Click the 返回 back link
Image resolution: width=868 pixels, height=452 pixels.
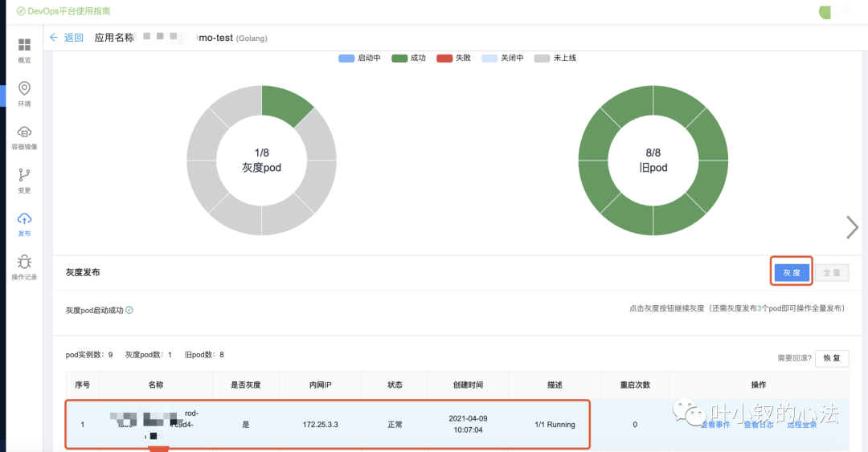(74, 38)
